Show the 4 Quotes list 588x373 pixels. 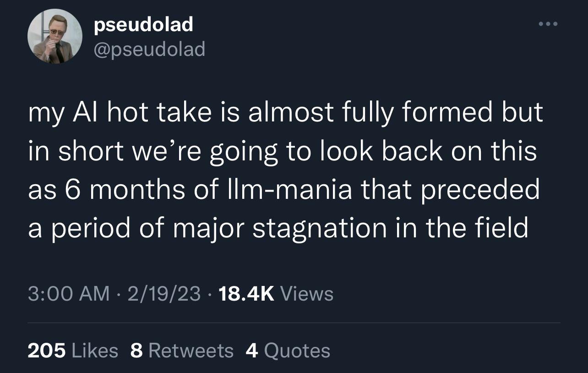pos(288,351)
